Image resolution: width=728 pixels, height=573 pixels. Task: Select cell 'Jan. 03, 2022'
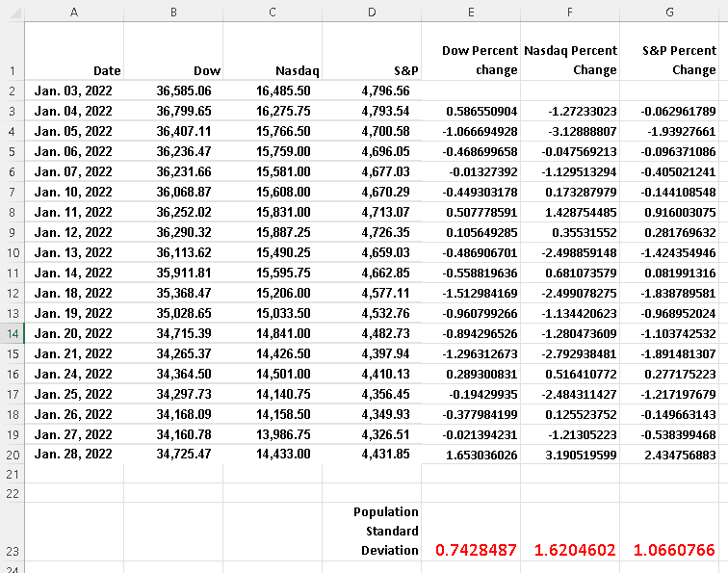[x=74, y=91]
